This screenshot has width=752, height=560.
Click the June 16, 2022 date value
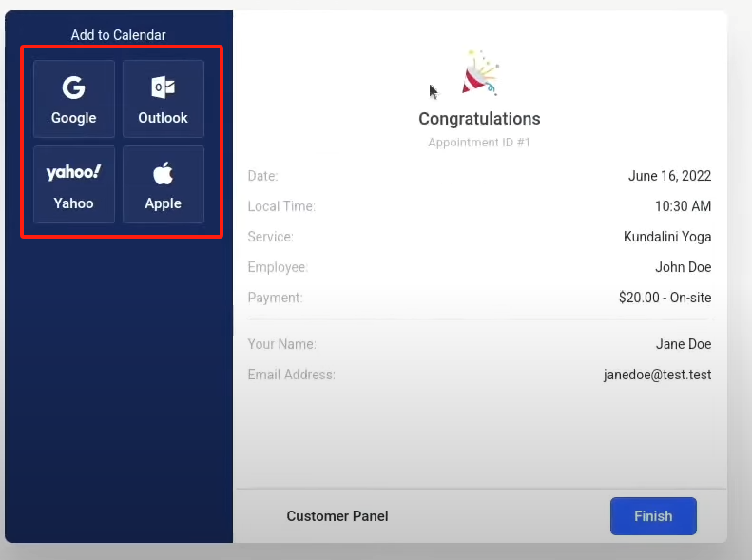click(x=669, y=176)
